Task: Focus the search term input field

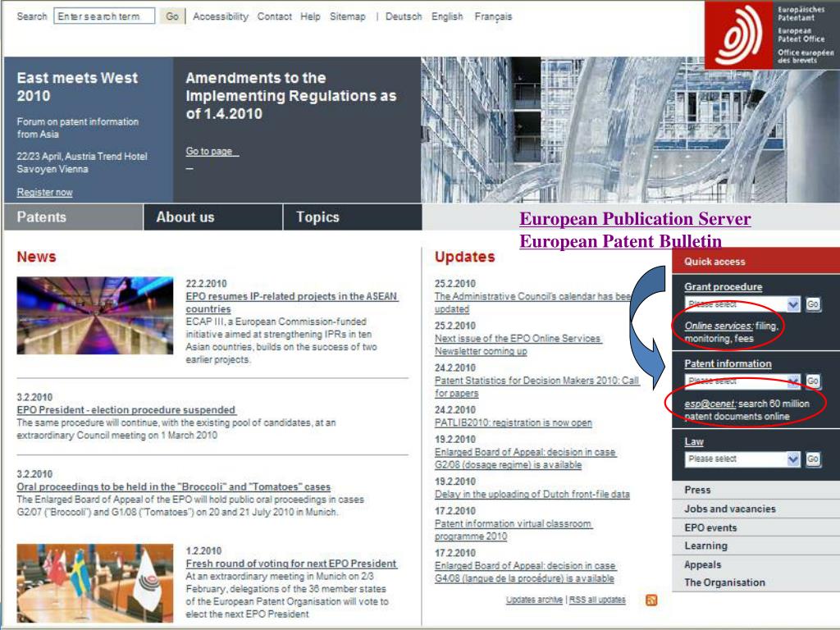Action: pos(104,16)
